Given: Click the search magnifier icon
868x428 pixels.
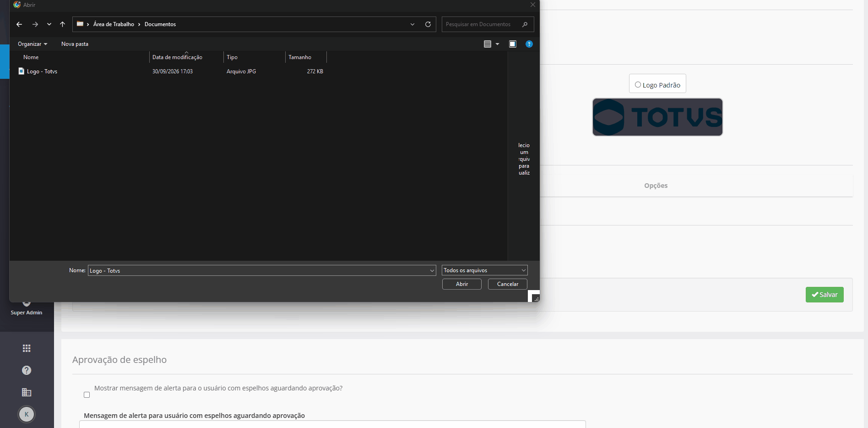Looking at the screenshot, I should (x=525, y=24).
